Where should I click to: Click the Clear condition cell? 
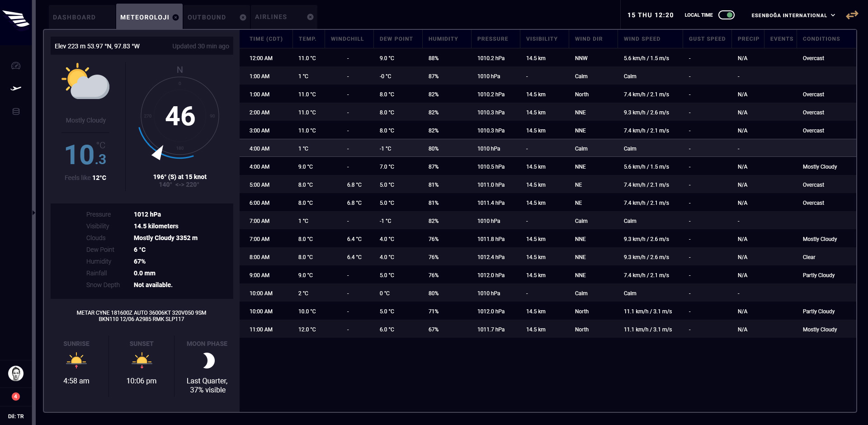[x=809, y=257]
